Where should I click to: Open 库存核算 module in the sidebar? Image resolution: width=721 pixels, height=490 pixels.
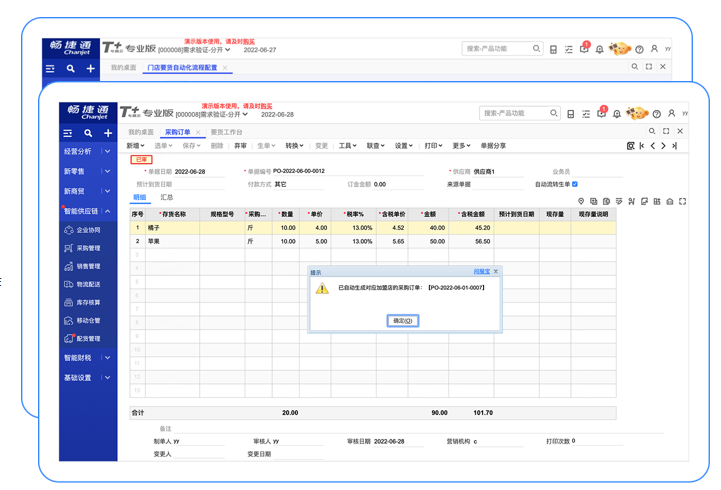pos(88,302)
